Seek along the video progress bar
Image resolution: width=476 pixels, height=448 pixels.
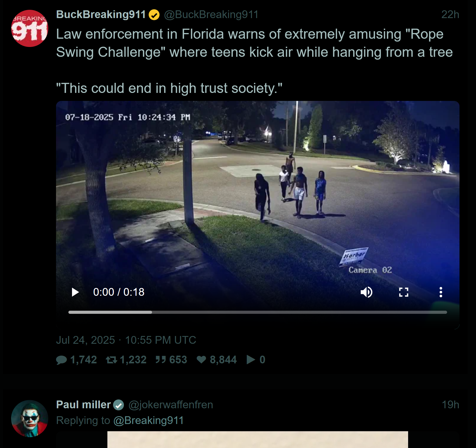[x=257, y=312]
